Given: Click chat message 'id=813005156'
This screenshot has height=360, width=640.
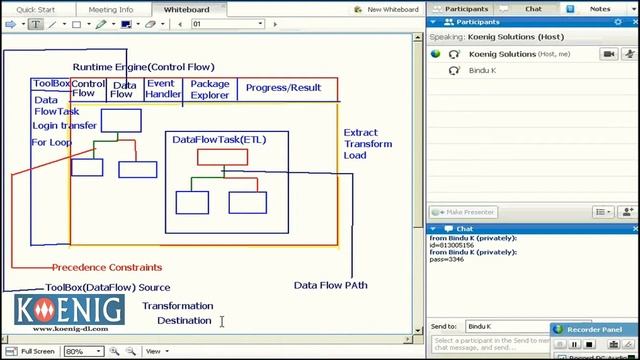Looking at the screenshot, I should coord(452,245).
